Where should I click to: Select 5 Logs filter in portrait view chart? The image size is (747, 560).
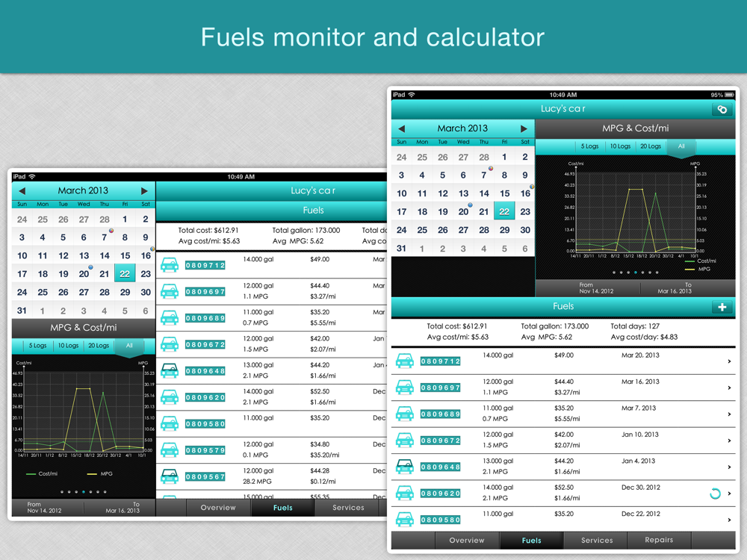click(x=590, y=146)
